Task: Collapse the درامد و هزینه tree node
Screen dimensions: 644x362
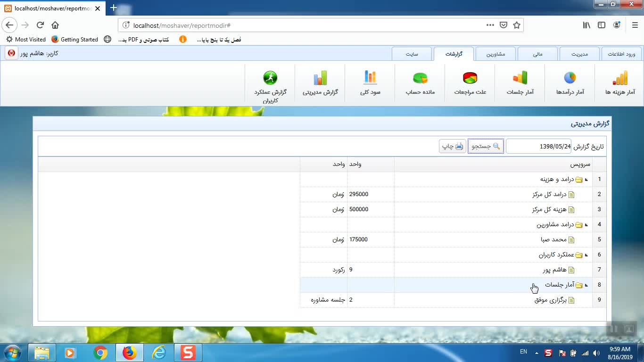Action: tap(586, 180)
